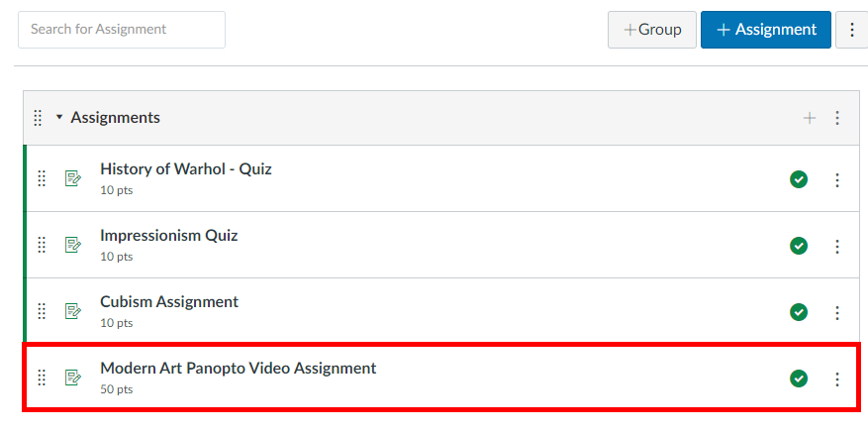This screenshot has width=868, height=433.
Task: Open the History of Warhol - Quiz link
Action: pos(186,169)
